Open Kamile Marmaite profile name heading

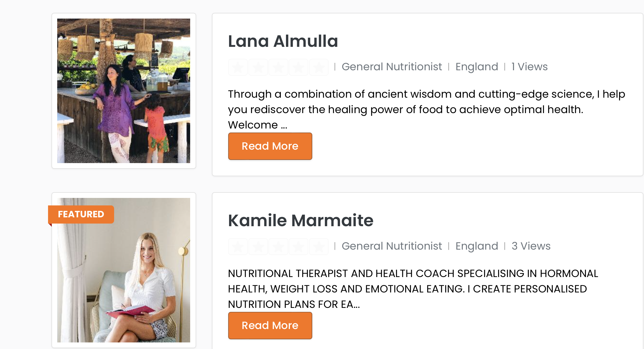(301, 220)
